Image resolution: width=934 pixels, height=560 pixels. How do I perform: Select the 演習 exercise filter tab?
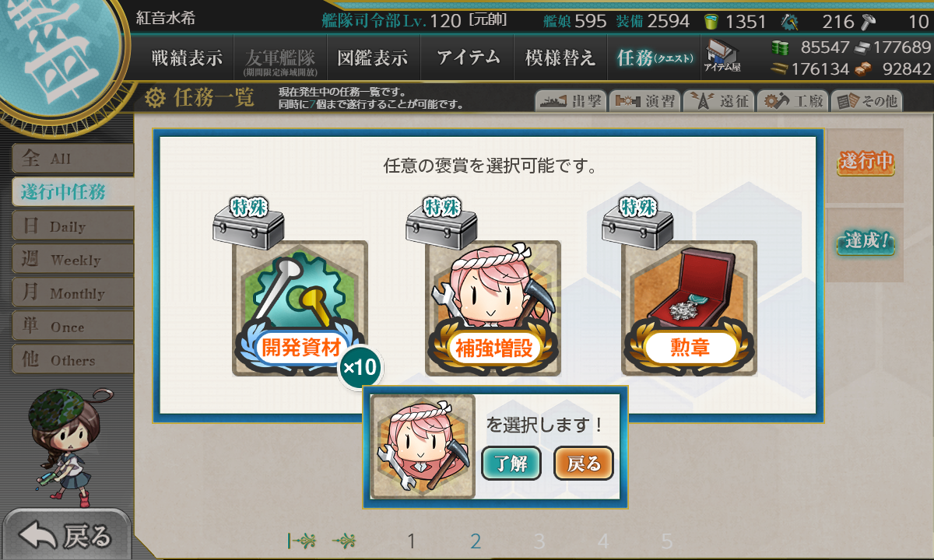click(x=644, y=101)
